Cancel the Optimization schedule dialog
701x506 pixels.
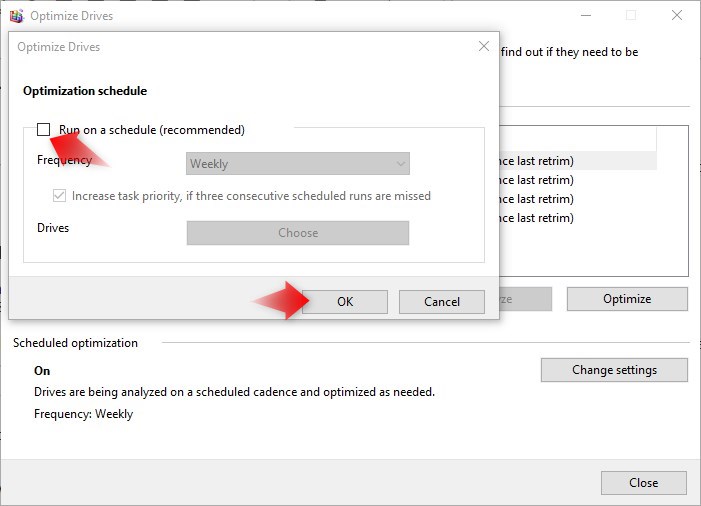pos(441,301)
